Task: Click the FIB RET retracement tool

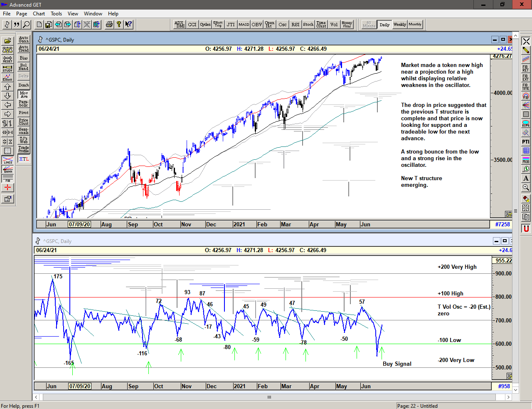Action: (526, 69)
